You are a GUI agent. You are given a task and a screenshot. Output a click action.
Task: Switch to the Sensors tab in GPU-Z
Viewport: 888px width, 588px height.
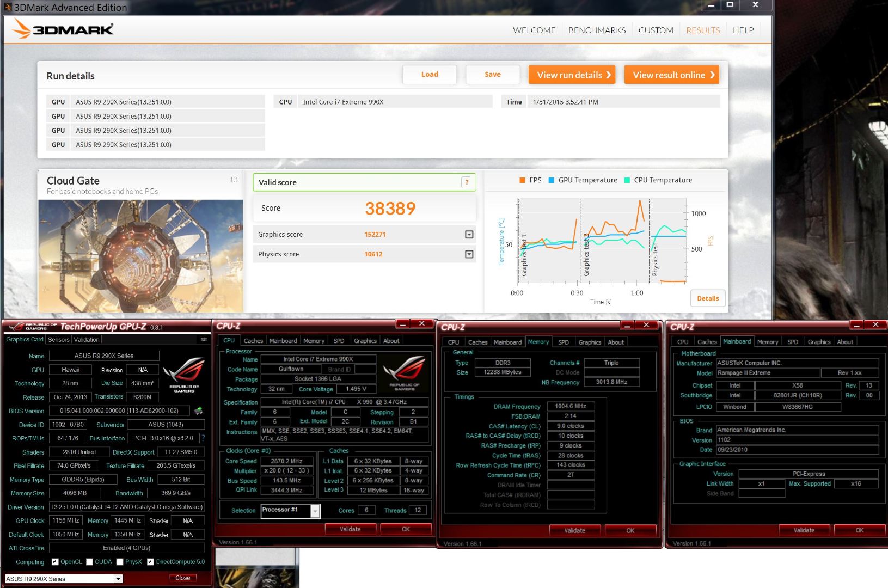(59, 340)
